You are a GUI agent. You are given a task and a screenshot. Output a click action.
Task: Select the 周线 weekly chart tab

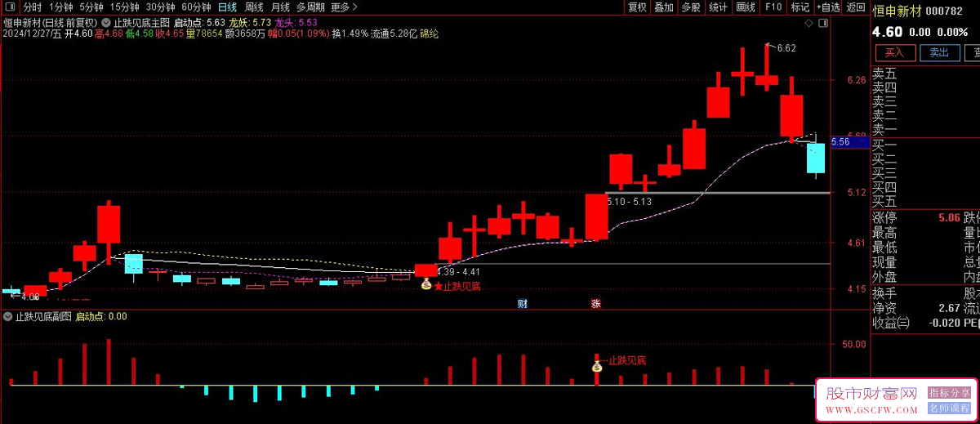click(x=254, y=7)
